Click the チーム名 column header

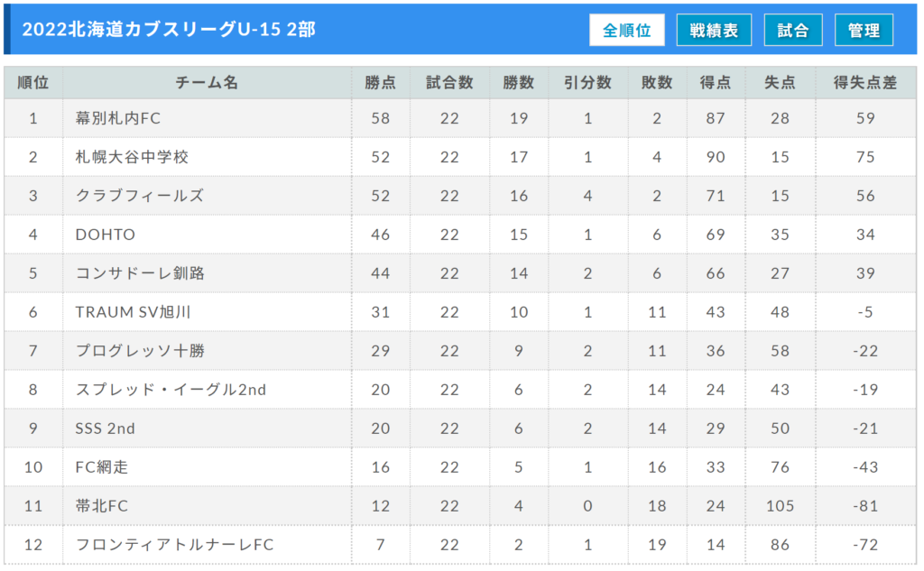click(x=207, y=82)
